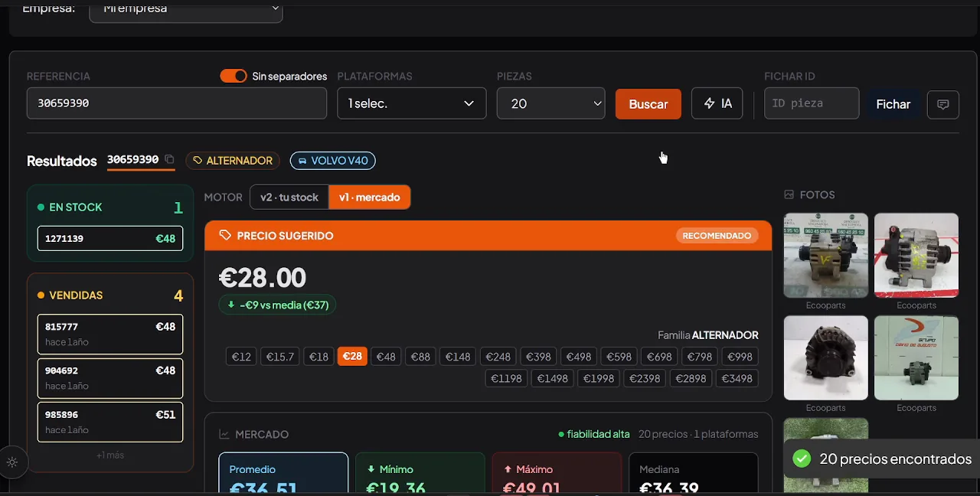Click the ALTERNADOR tag
The image size is (980, 496).
(233, 161)
